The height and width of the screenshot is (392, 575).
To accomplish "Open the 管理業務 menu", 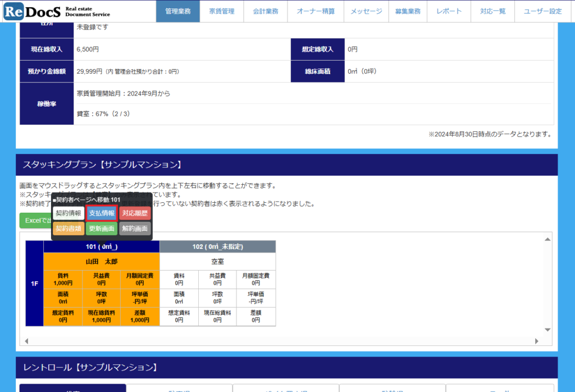I will click(177, 11).
